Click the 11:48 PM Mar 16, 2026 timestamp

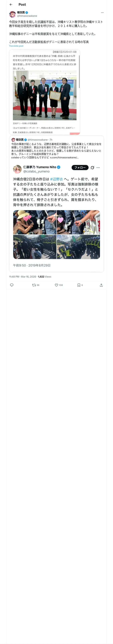click(23, 277)
